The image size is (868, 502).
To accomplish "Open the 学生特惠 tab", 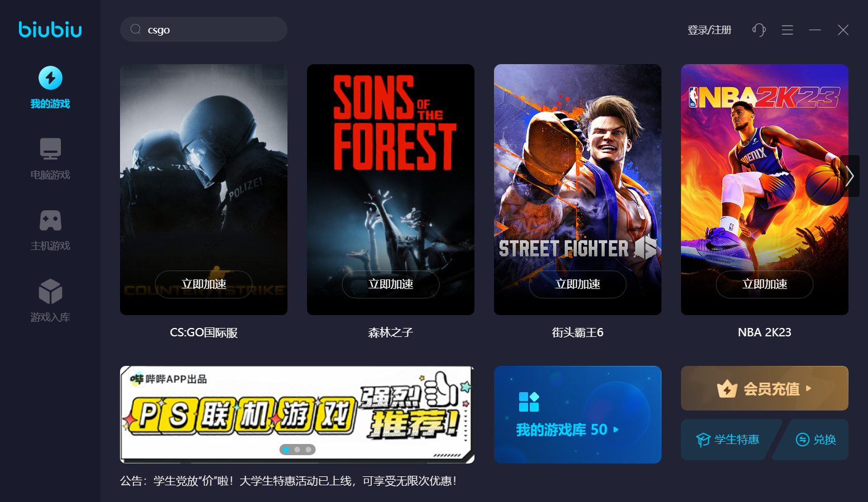I will (x=727, y=440).
